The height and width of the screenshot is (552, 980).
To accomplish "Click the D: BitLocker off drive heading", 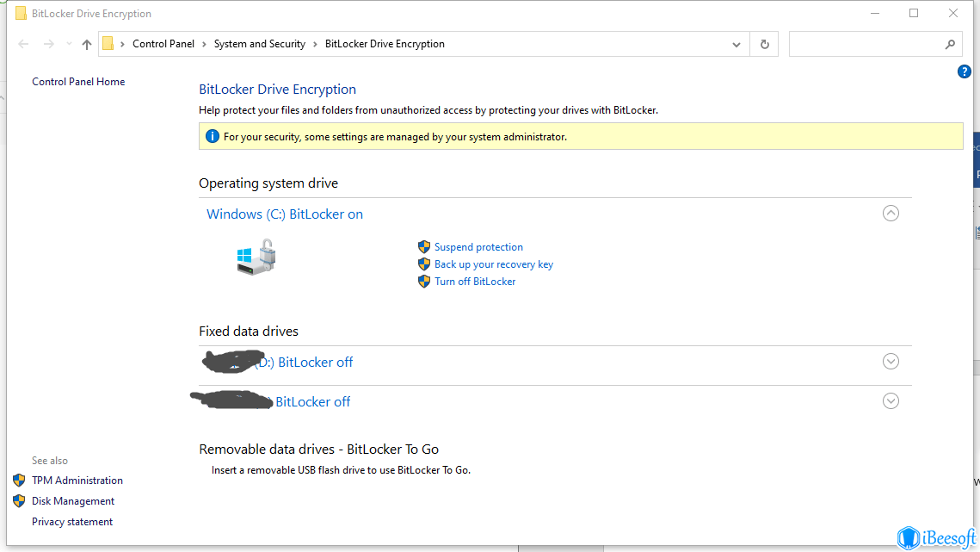I will point(278,363).
